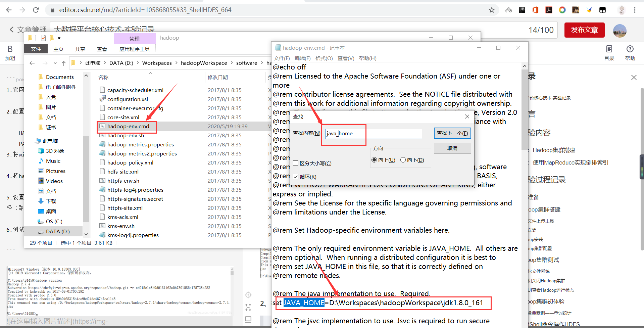Publish the article with 发布文章
This screenshot has width=644, height=328.
[584, 30]
